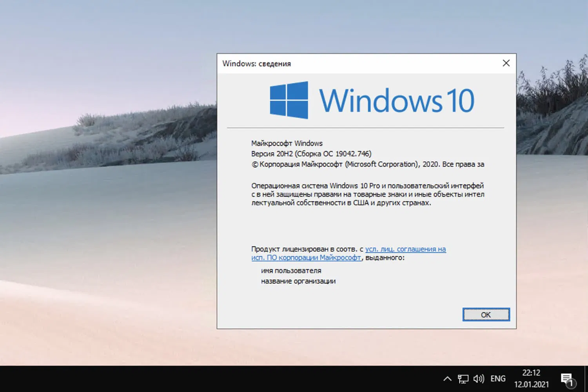The image size is (588, 392).
Task: Click the date 12.01.2021 in taskbar
Action: 531,384
